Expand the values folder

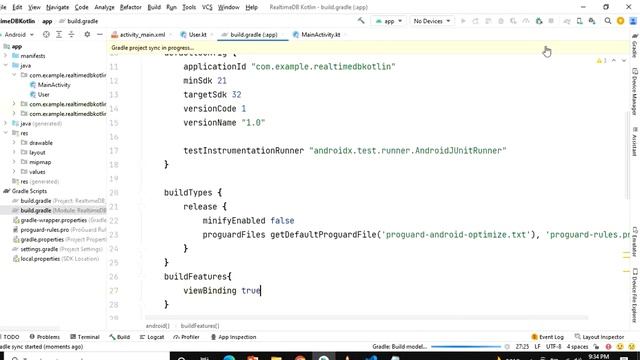[14, 172]
